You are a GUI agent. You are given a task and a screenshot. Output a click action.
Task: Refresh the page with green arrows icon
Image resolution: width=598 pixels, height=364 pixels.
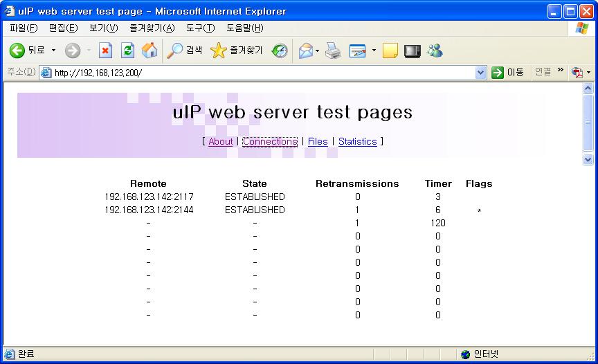(x=127, y=51)
